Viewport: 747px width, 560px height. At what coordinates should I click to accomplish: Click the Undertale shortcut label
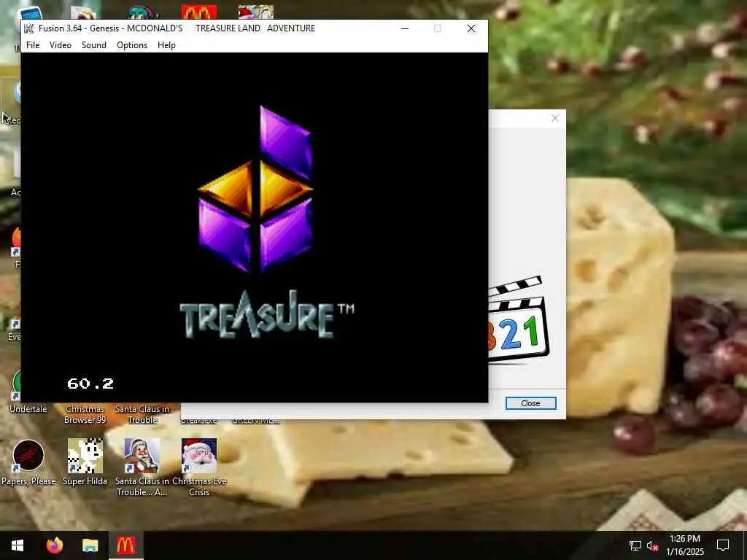point(28,409)
